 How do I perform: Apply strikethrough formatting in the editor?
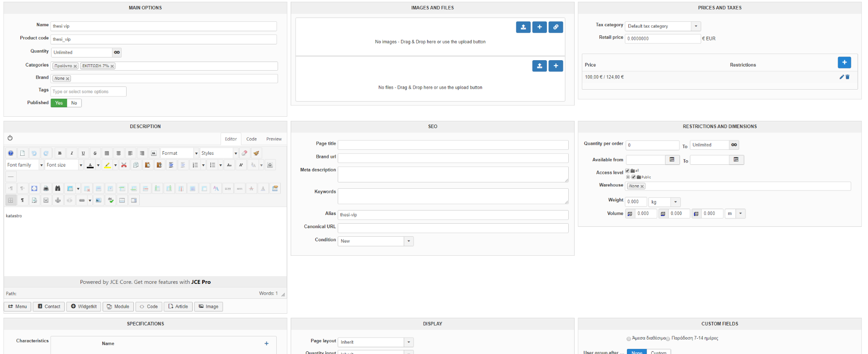(x=95, y=153)
